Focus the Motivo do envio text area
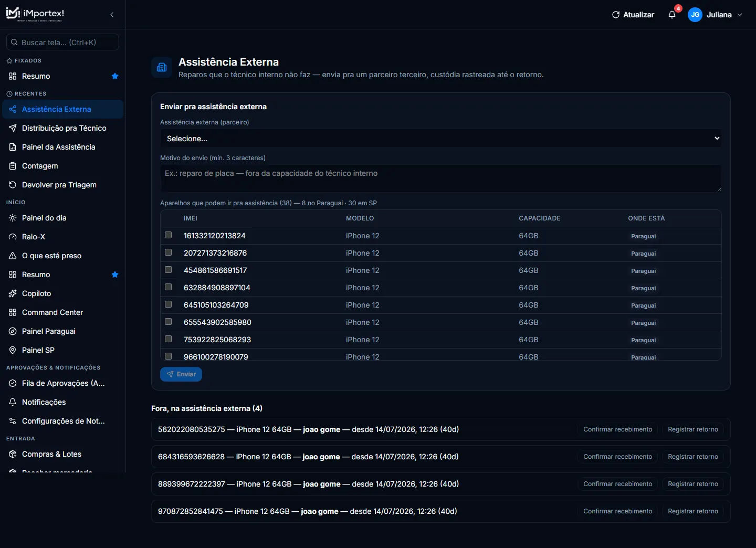756x548 pixels. tap(440, 178)
